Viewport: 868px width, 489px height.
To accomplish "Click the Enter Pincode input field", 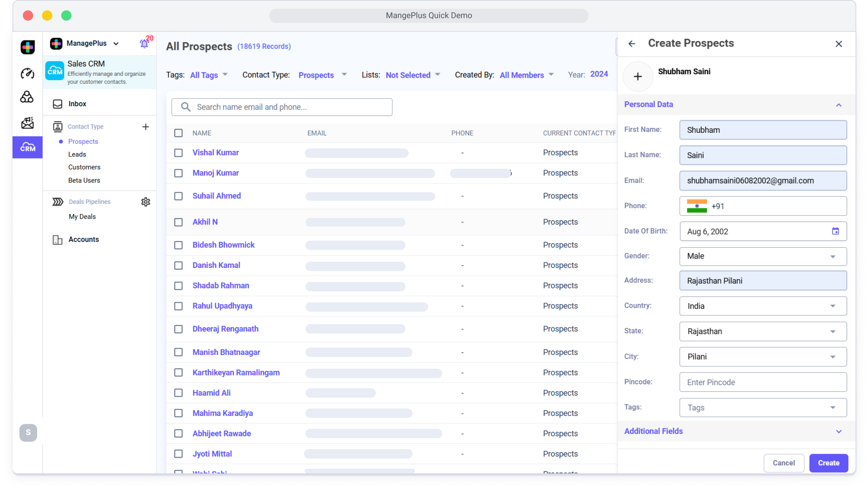I will pyautogui.click(x=763, y=382).
